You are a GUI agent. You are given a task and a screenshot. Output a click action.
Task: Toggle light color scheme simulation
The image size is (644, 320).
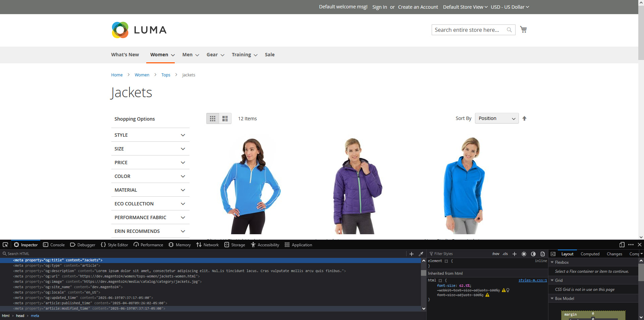coord(524,254)
